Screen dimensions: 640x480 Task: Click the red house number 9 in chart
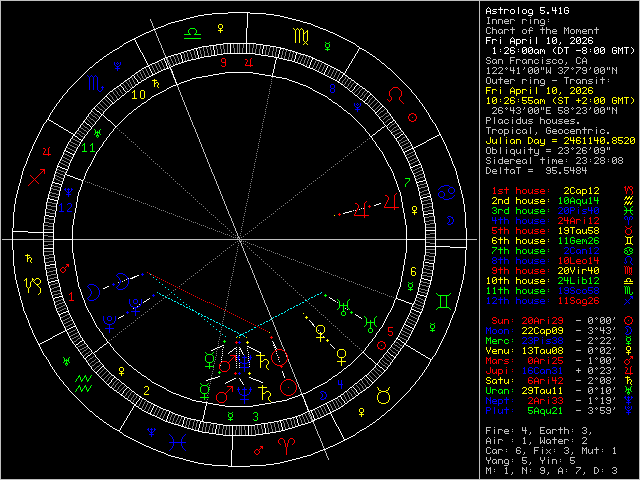tap(223, 62)
